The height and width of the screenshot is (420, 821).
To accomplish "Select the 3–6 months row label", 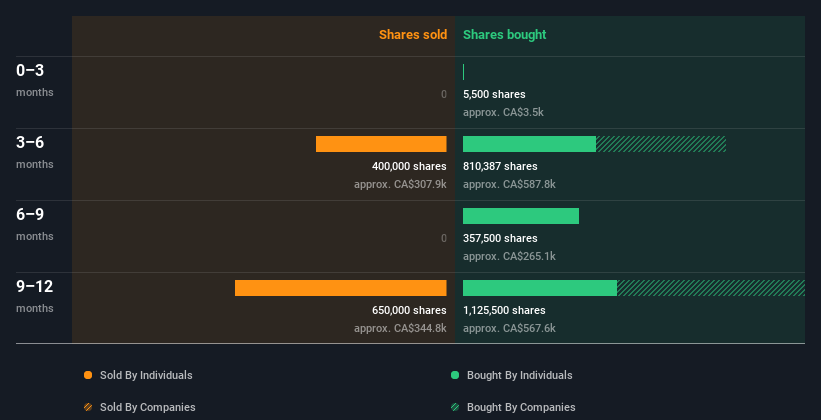I will click(x=35, y=152).
